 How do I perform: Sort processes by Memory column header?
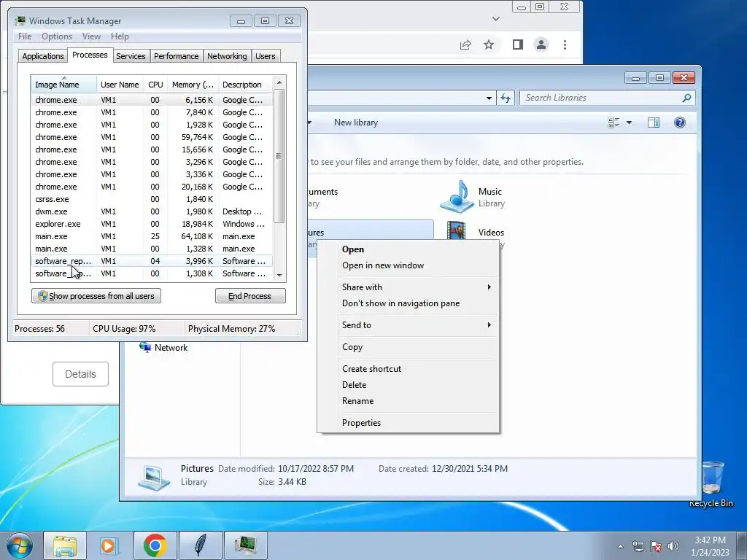point(193,85)
